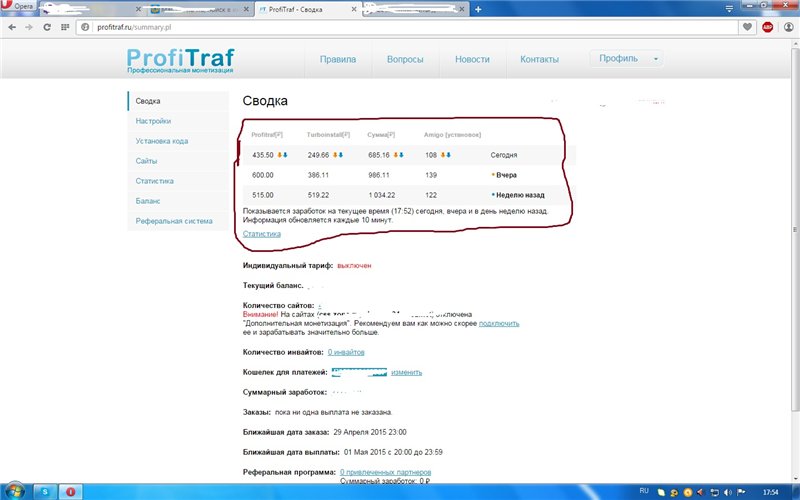Close the ProfiTraf - Сводка tab
Screen dimensions: 800x500
point(355,9)
